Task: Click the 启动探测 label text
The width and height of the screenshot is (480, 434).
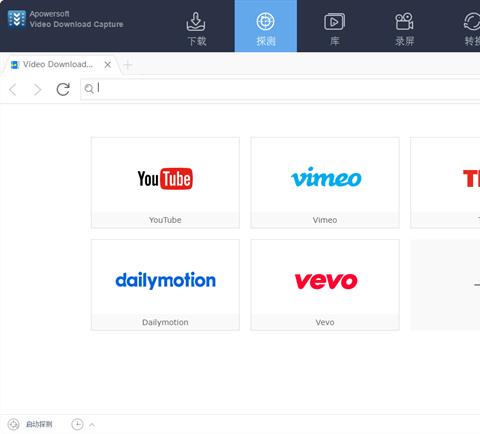Action: pos(39,424)
